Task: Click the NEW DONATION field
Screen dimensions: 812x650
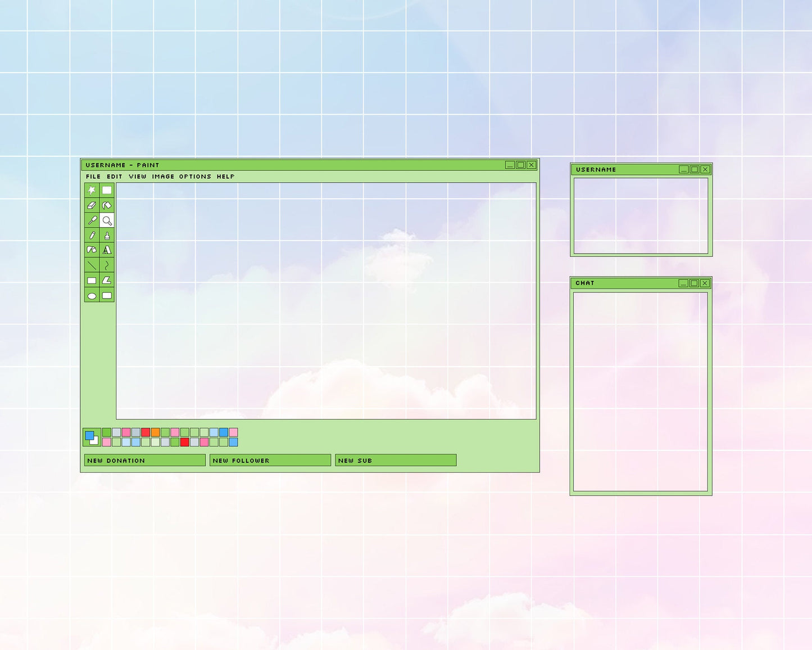Action: pos(143,460)
